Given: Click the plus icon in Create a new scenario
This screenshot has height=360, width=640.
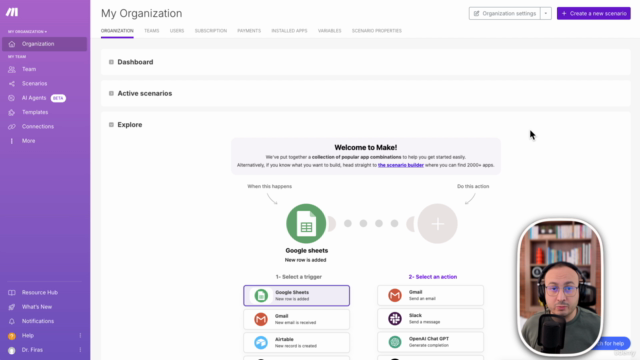Looking at the screenshot, I should coord(564,13).
